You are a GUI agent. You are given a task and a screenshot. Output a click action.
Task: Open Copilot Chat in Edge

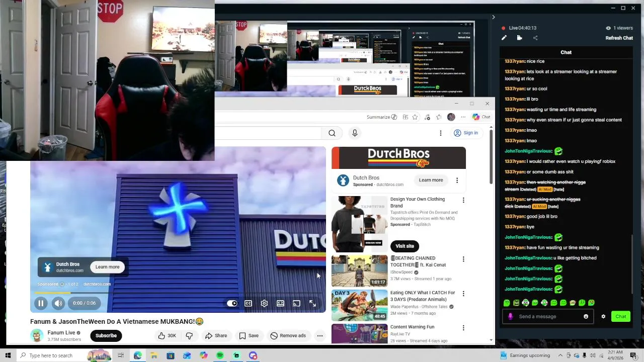pyautogui.click(x=481, y=117)
